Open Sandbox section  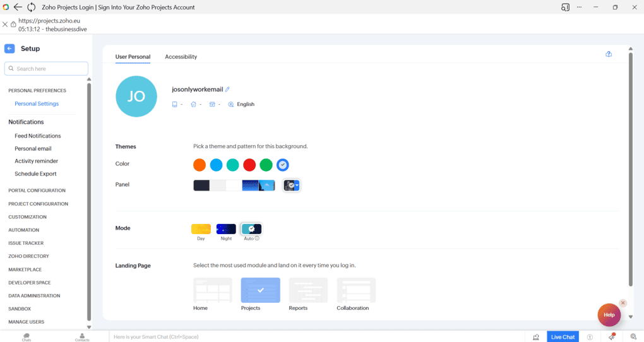[x=20, y=309]
